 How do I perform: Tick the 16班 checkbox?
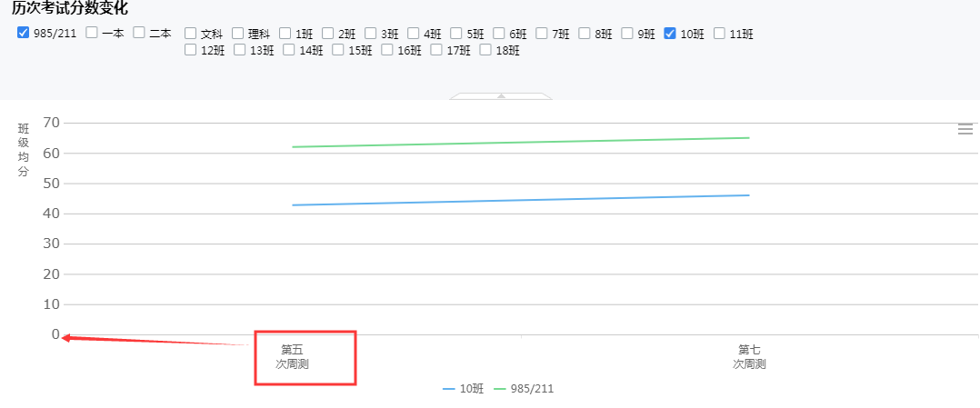pos(387,50)
